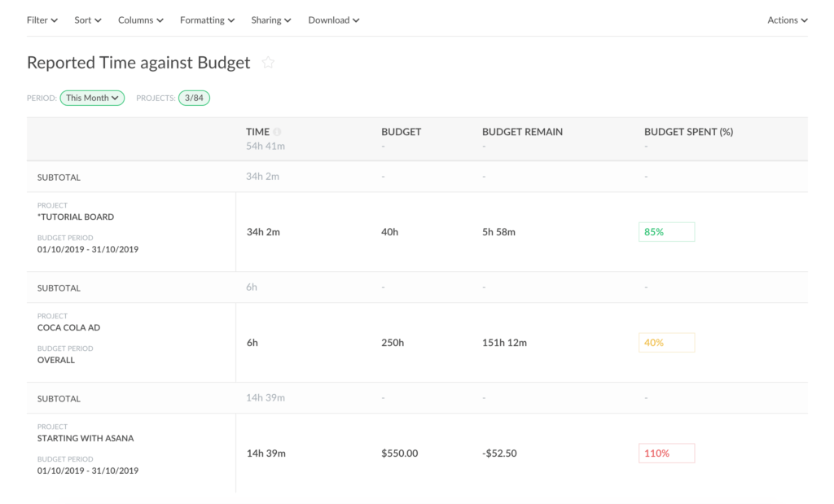The image size is (834, 504).
Task: Click the red 110% budget spent badge
Action: coord(666,453)
